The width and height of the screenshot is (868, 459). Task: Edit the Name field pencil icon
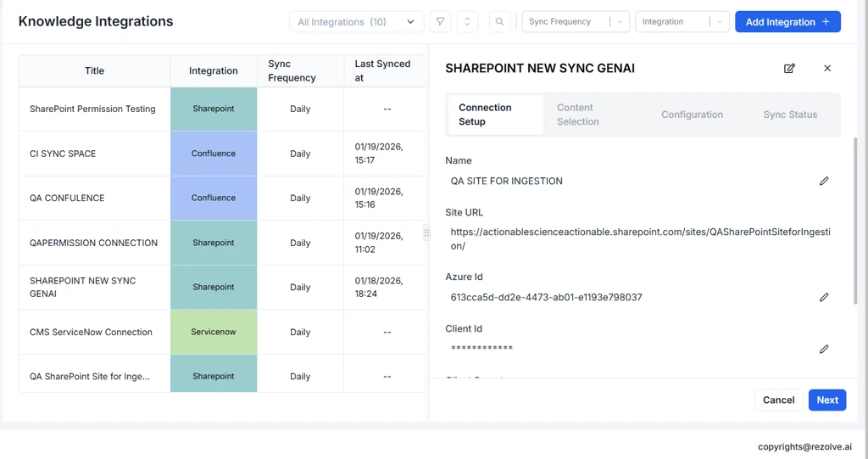pos(824,181)
